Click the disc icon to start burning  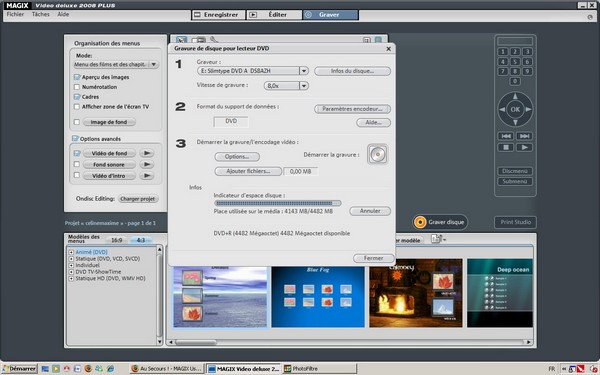point(377,154)
